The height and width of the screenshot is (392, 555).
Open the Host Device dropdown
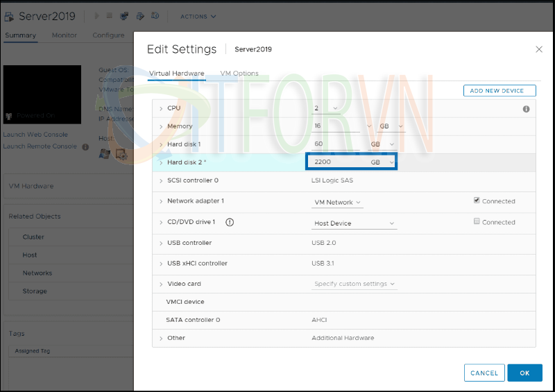click(354, 223)
